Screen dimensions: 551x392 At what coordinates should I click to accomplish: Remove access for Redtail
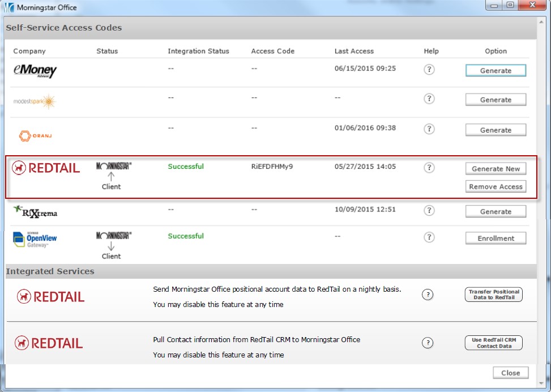496,187
